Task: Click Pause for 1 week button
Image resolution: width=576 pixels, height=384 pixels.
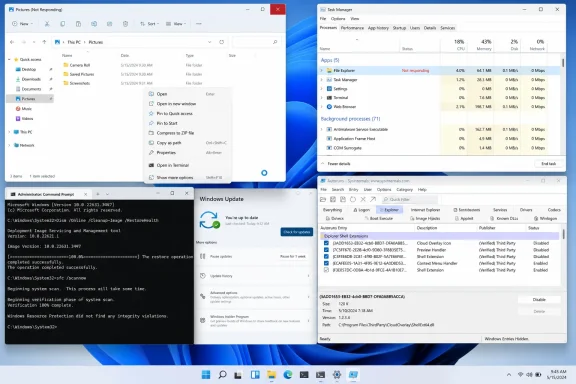Action: point(293,256)
